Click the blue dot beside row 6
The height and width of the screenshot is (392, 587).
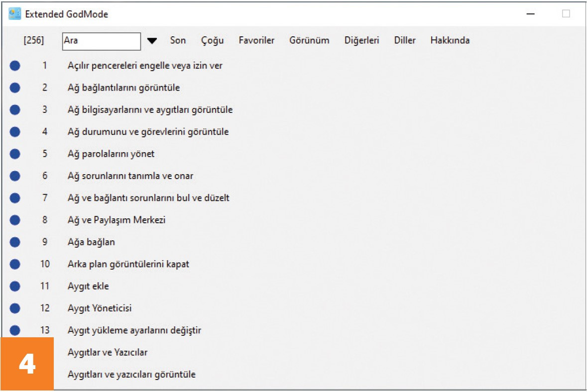click(x=15, y=176)
